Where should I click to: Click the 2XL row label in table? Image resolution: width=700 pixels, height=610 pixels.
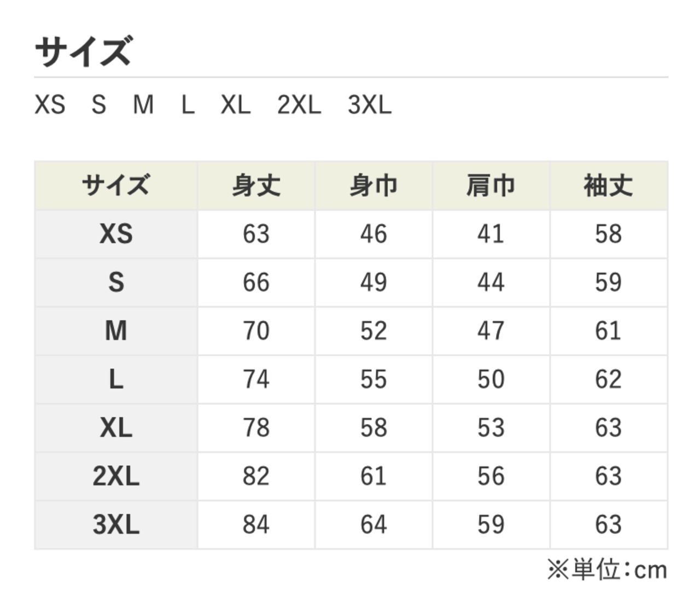click(x=116, y=476)
